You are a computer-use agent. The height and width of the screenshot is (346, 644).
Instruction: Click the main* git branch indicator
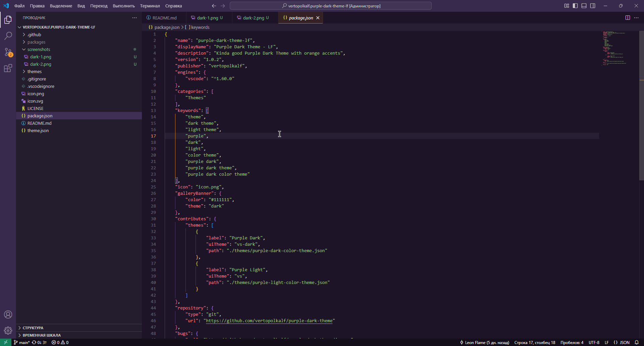[x=21, y=342]
